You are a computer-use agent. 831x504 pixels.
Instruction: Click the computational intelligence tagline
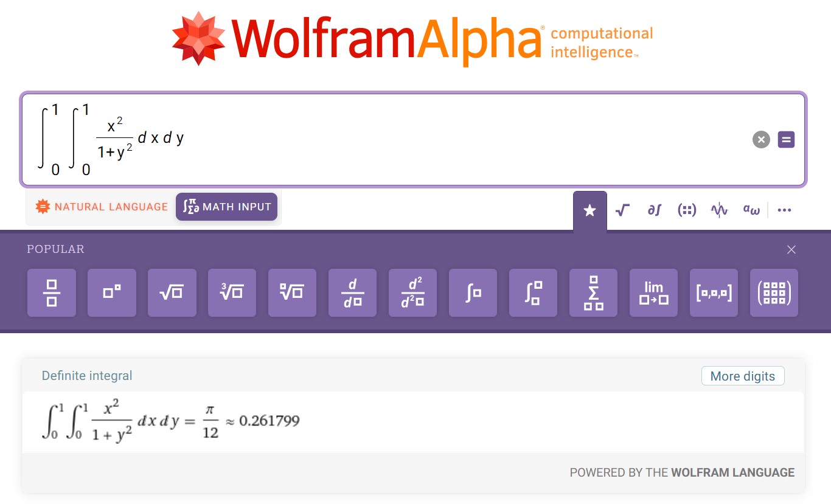click(601, 43)
